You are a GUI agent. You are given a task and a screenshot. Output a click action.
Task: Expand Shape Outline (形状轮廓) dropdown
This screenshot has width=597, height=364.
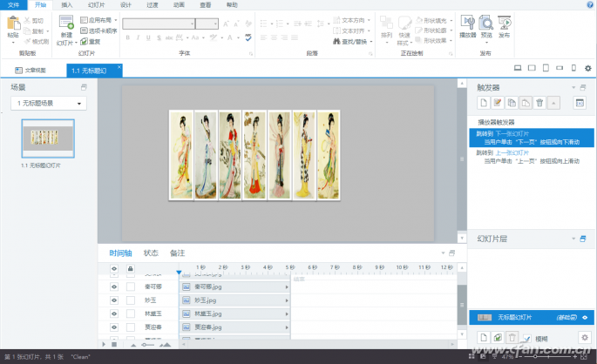[x=451, y=30]
